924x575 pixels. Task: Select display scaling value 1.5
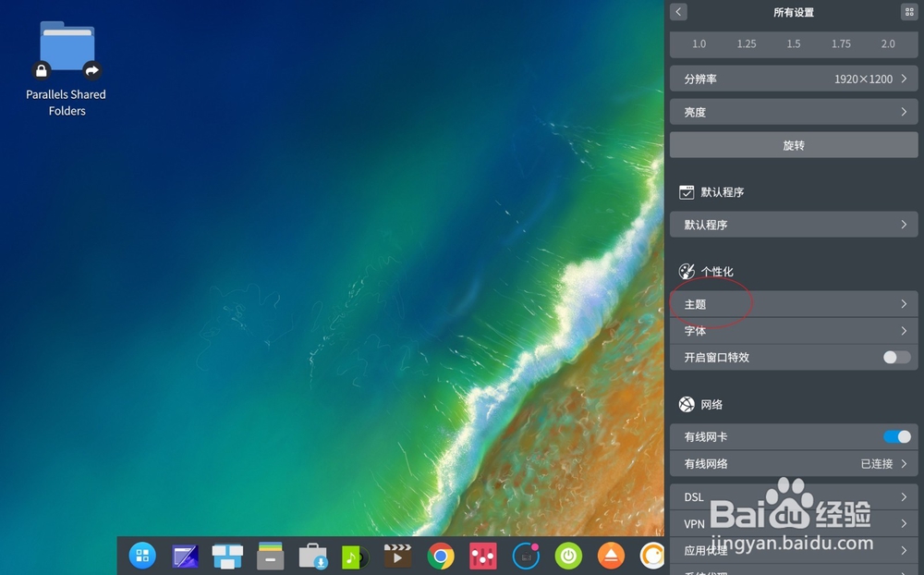point(794,43)
